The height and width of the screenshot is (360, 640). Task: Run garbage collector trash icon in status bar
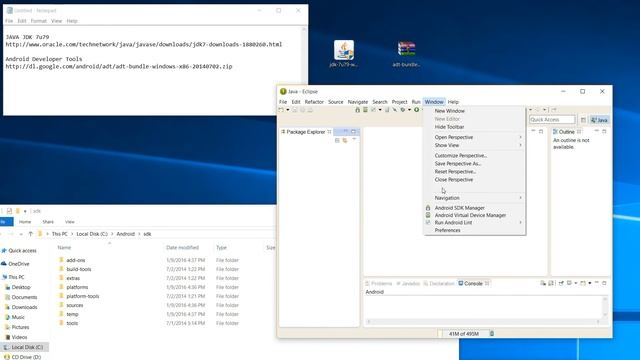[492, 333]
